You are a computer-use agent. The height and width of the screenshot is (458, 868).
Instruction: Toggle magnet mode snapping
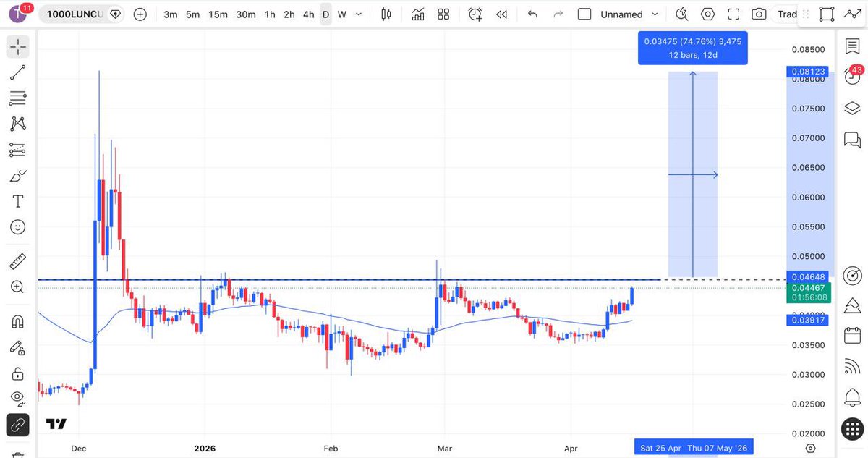[x=18, y=321]
